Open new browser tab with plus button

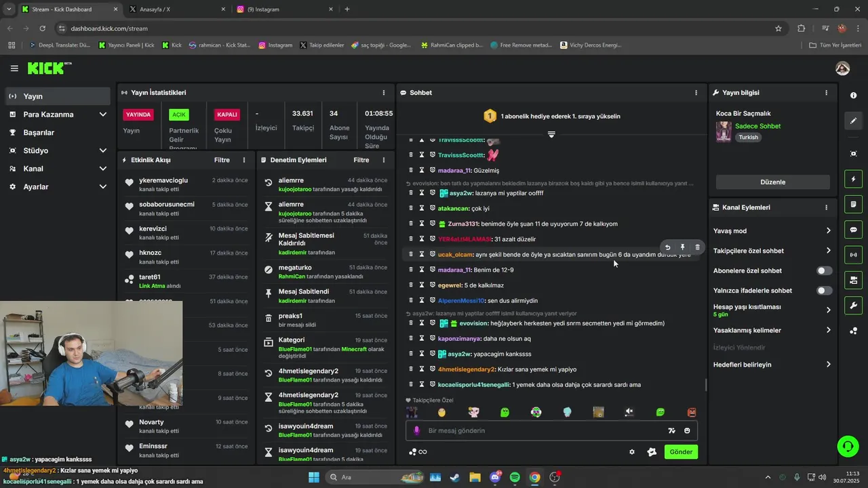tap(347, 9)
